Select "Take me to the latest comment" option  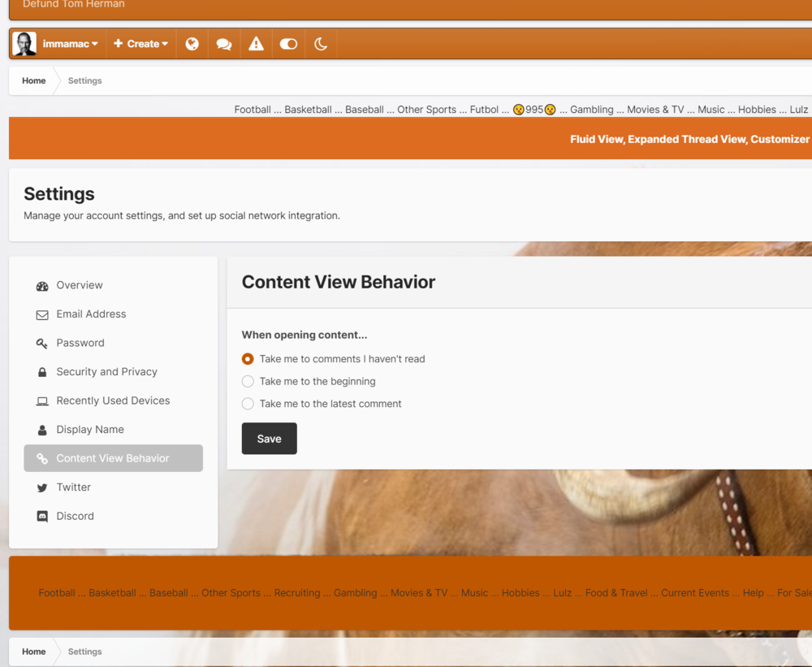point(248,404)
